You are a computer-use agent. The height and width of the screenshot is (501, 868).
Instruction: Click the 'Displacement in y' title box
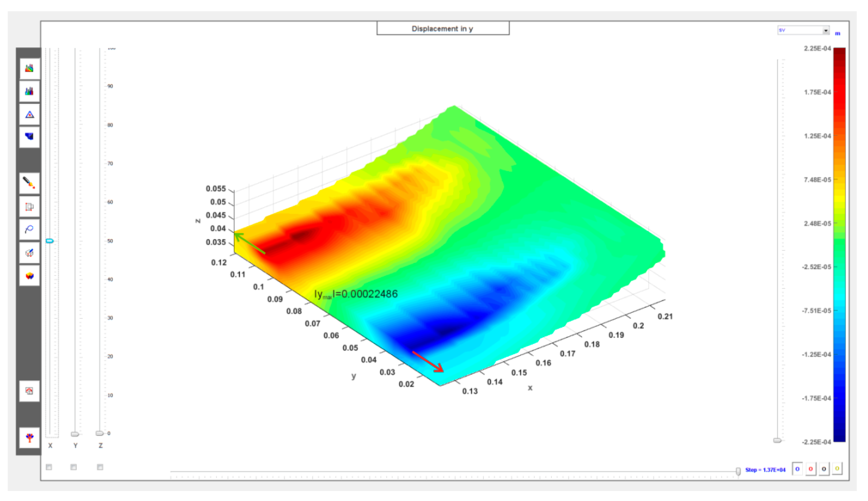[x=443, y=28]
